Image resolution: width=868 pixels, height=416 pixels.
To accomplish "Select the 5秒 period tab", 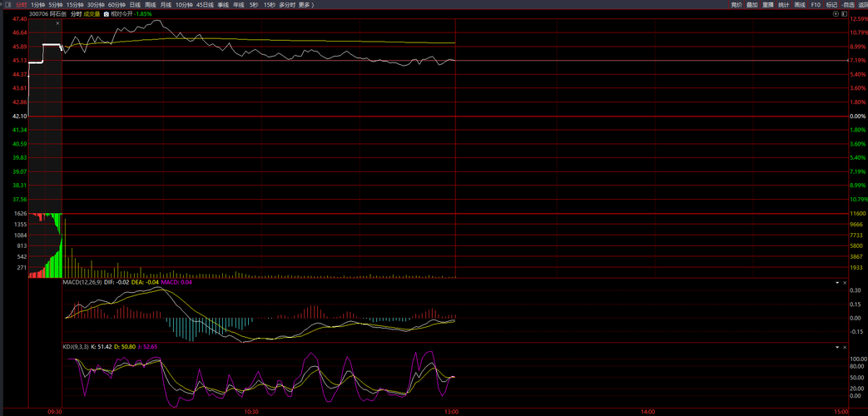I will (254, 4).
